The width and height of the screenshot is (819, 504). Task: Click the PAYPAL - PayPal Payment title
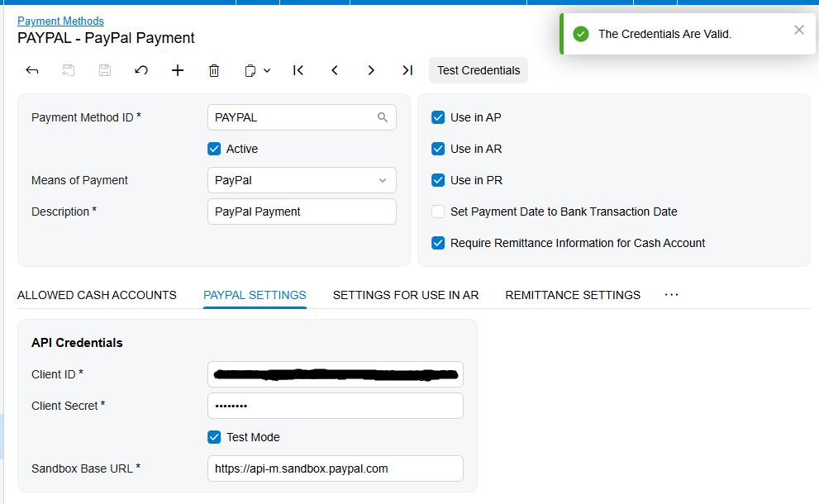[106, 38]
